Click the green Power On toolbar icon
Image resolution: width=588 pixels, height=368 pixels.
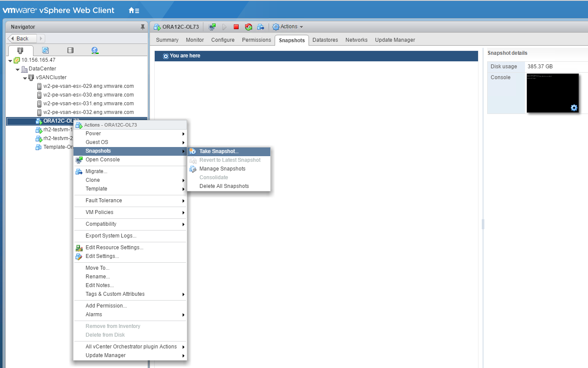tap(225, 27)
